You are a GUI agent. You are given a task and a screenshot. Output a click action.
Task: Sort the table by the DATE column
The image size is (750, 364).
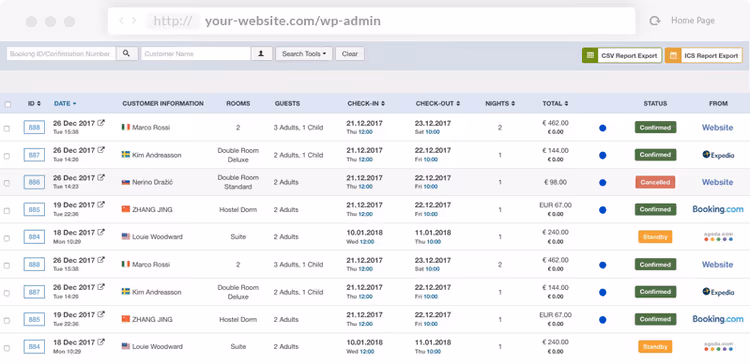click(65, 103)
